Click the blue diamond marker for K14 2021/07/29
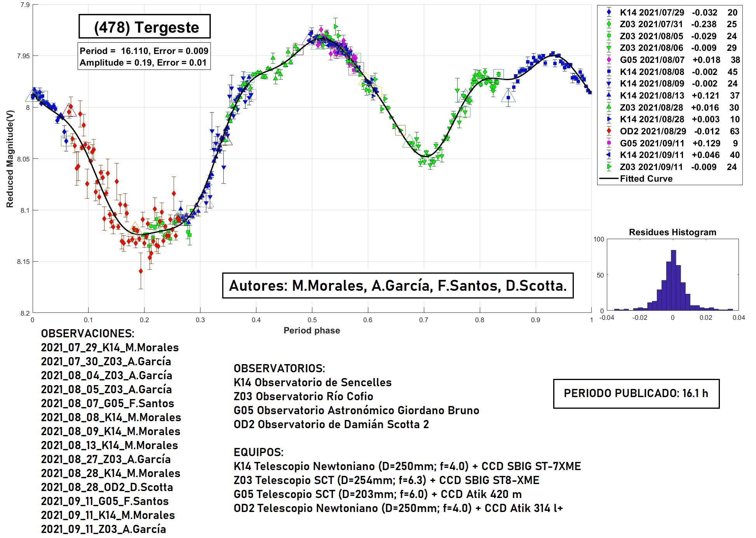Screen dimensions: 756x538 pyautogui.click(x=609, y=12)
